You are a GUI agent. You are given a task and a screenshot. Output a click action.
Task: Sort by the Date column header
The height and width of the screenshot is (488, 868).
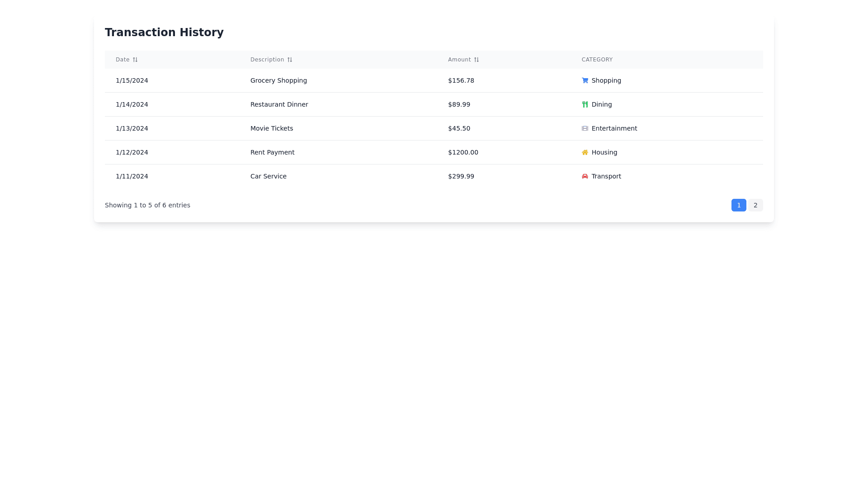(x=123, y=60)
